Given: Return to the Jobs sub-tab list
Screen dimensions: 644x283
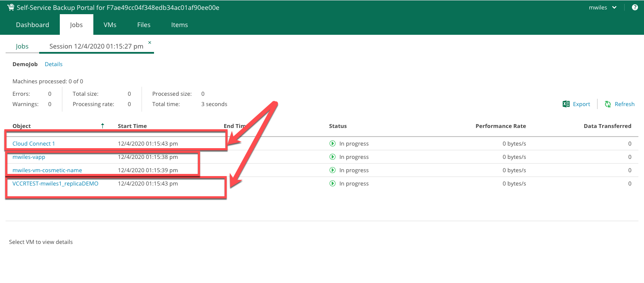Looking at the screenshot, I should point(22,46).
